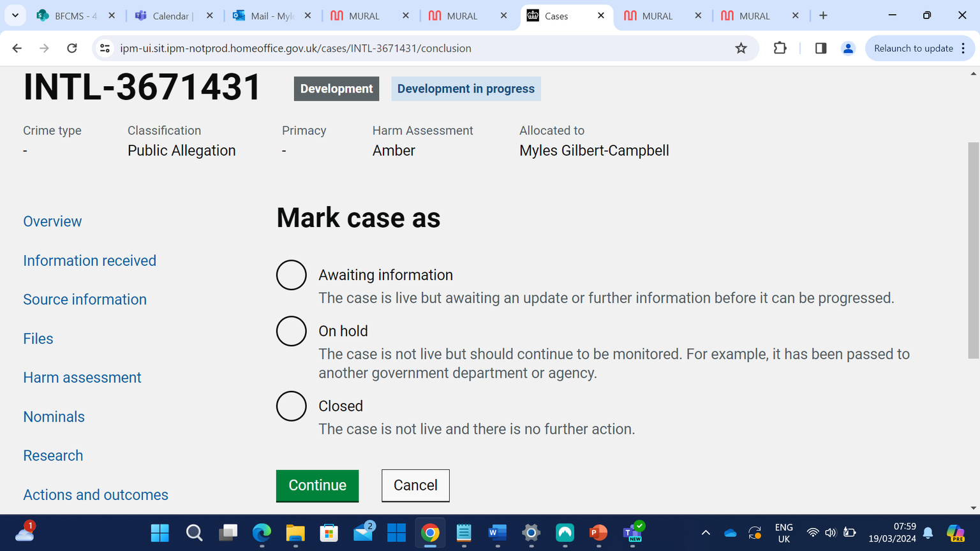Open the tab search dropdown arrow
Viewport: 980px width, 551px height.
15,15
